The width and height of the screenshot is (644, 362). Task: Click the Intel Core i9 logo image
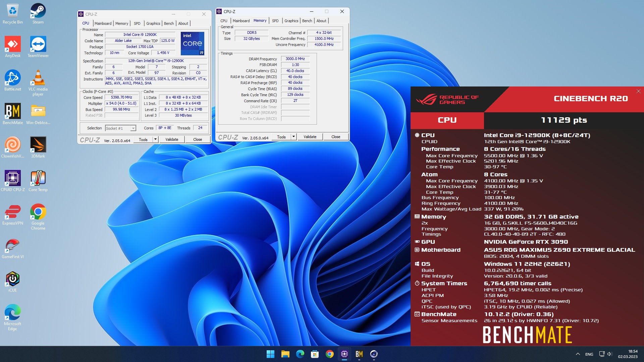click(x=193, y=44)
